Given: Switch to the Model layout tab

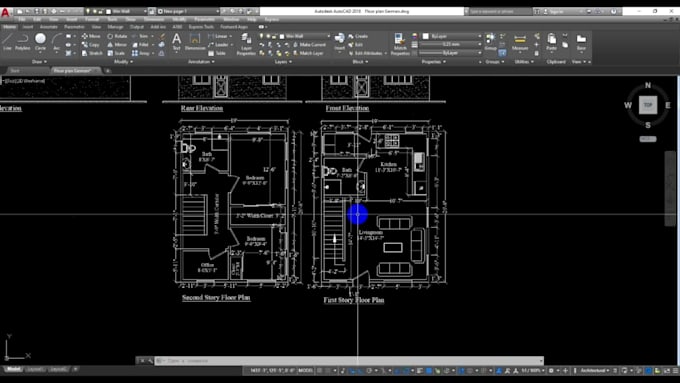Looking at the screenshot, I should point(13,370).
